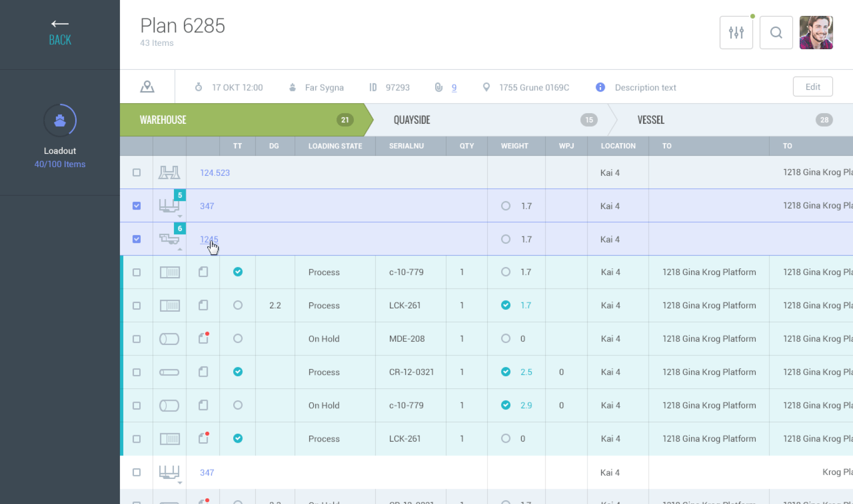This screenshot has height=504, width=853.
Task: Click the stopwatch icon beside 17 OKT
Action: coord(198,87)
